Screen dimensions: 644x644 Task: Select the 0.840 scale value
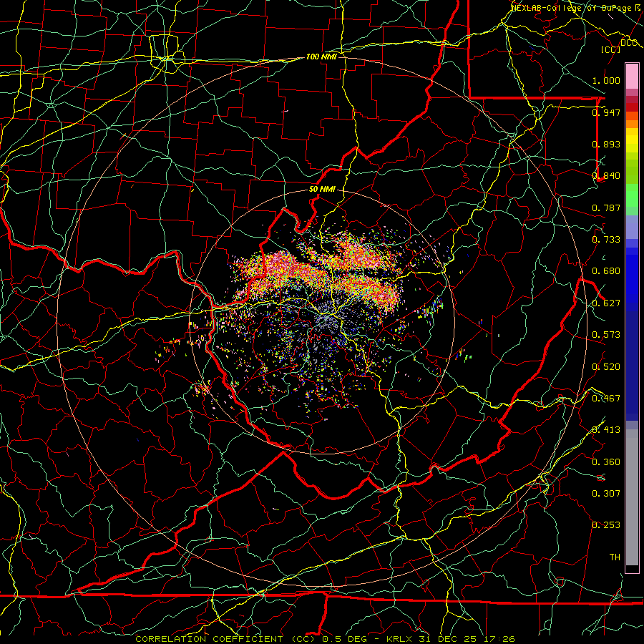(606, 176)
